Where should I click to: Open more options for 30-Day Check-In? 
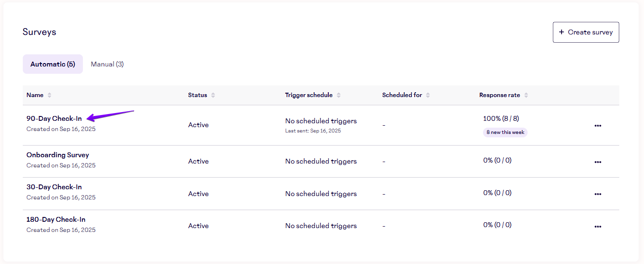click(597, 194)
